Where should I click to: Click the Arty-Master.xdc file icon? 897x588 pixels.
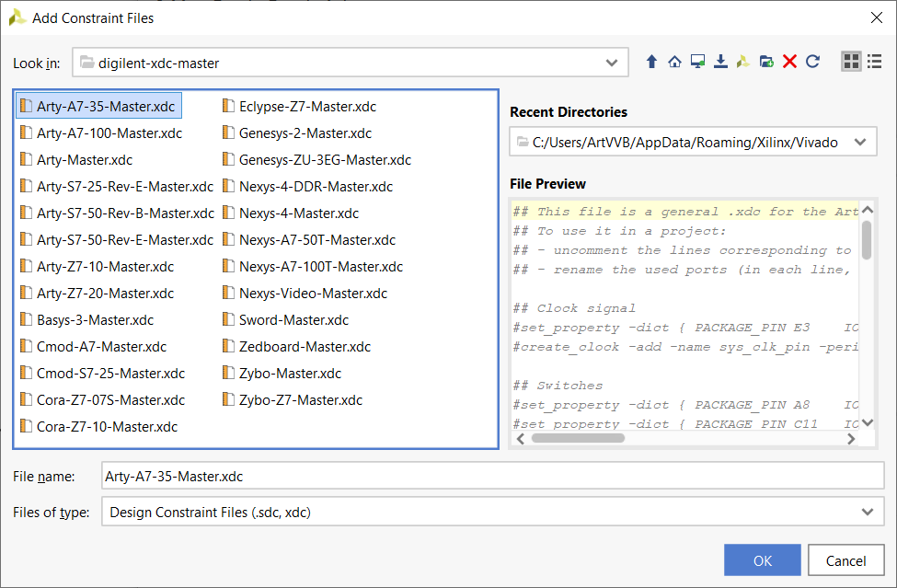(x=26, y=159)
